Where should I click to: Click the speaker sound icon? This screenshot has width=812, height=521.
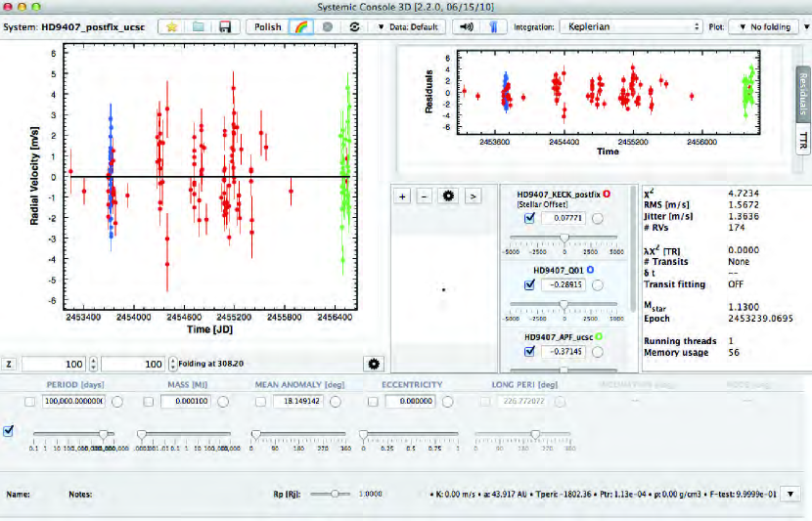pyautogui.click(x=468, y=26)
